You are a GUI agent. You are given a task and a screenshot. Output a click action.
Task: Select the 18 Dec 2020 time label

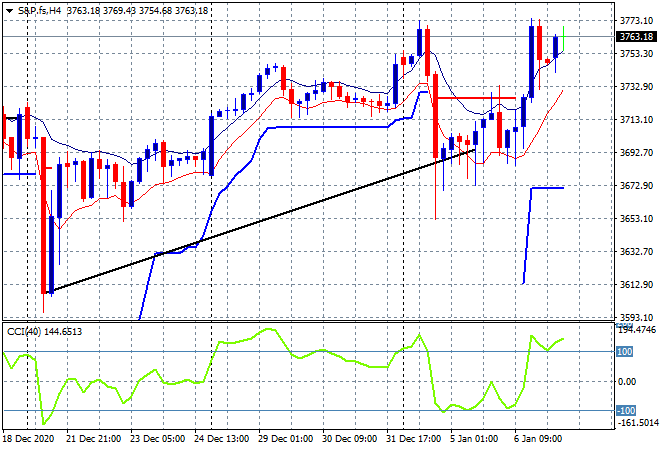(x=29, y=439)
